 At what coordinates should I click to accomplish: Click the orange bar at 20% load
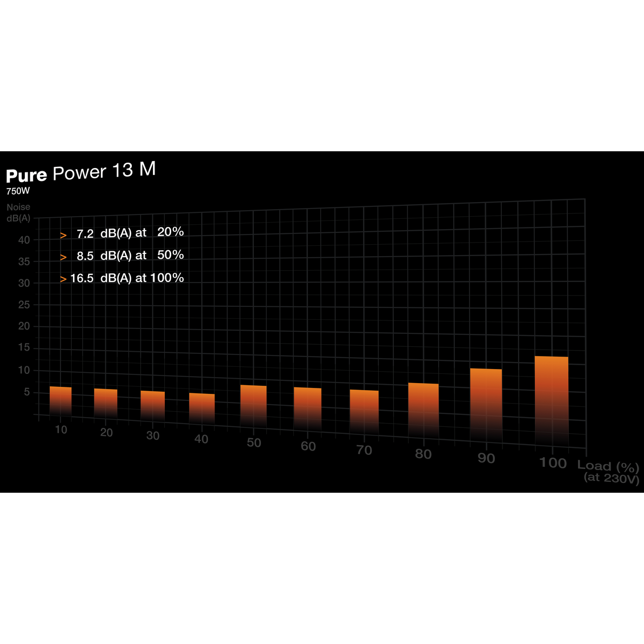pos(106,404)
